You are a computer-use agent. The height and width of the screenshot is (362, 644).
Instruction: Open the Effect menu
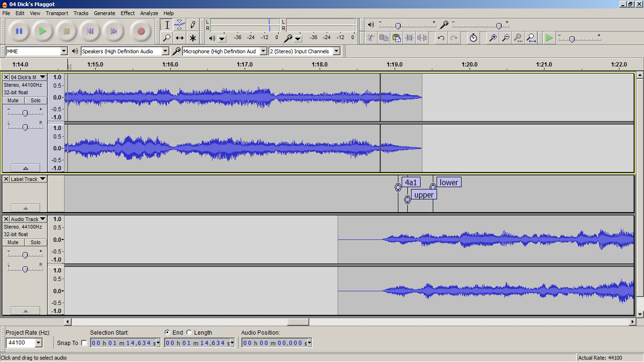pos(127,13)
